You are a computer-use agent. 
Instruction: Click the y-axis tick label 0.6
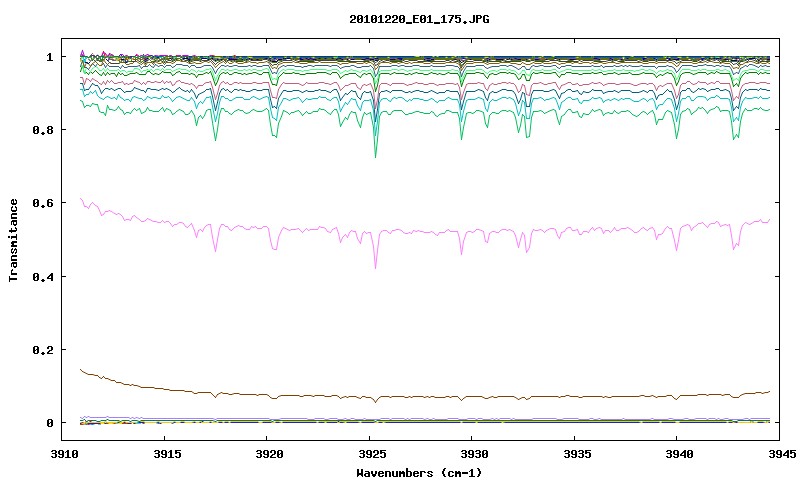[x=43, y=203]
